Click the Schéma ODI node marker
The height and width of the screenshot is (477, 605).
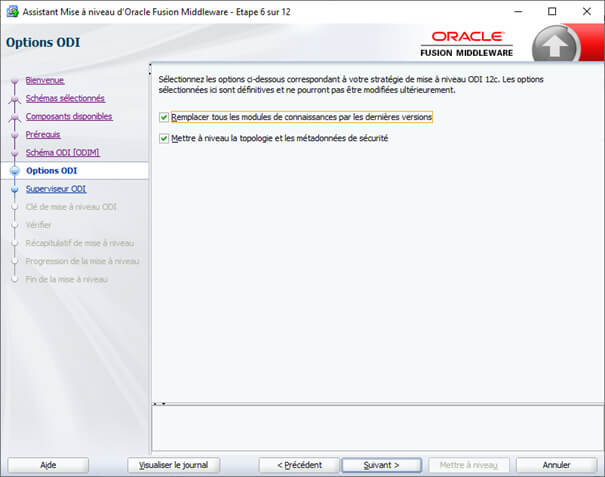[15, 154]
